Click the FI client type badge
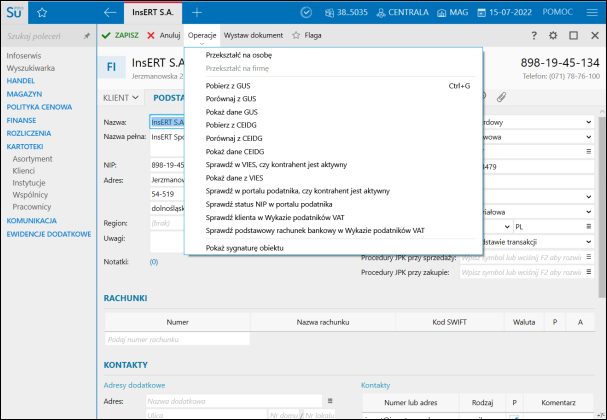This screenshot has height=420, width=607. point(111,67)
